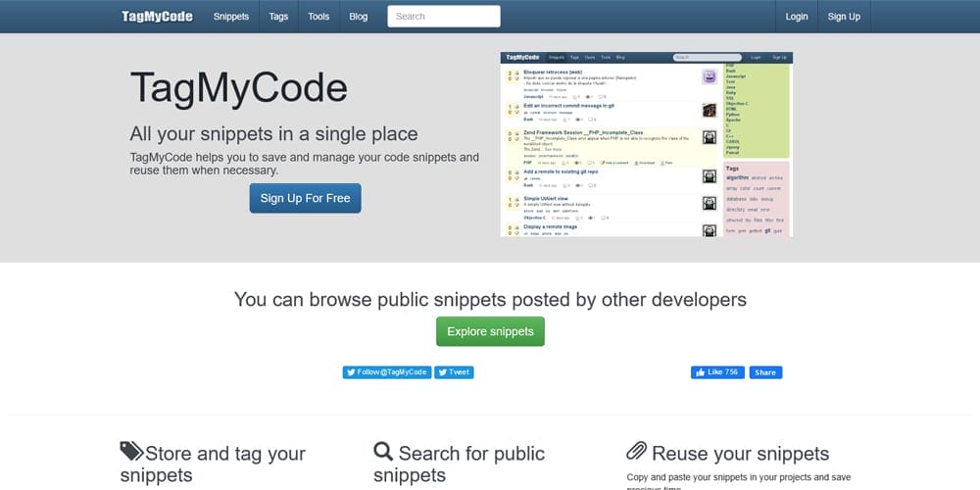Click the Sign Up navbar link
Viewport: 980px width, 490px height.
click(844, 17)
